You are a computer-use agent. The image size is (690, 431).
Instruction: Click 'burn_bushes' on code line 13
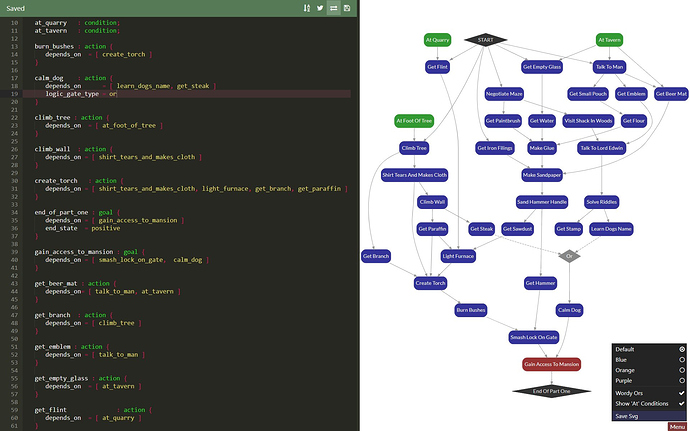[x=56, y=46]
